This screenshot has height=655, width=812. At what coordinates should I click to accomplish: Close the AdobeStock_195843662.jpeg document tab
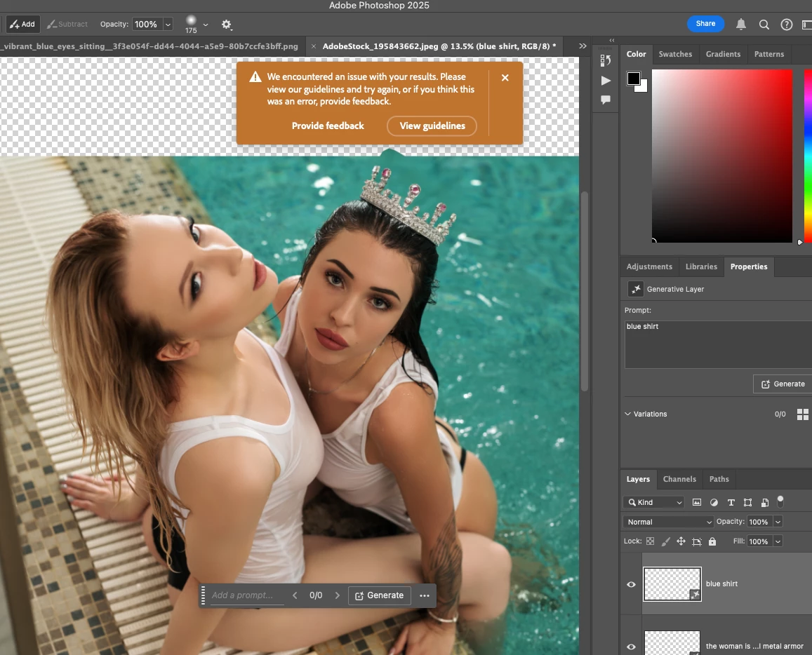tap(313, 46)
